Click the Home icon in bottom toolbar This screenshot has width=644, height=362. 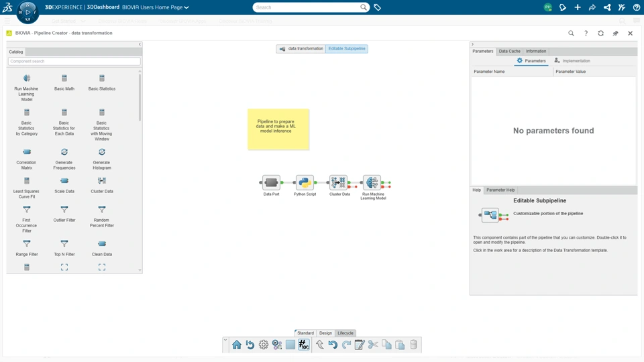pos(237,345)
